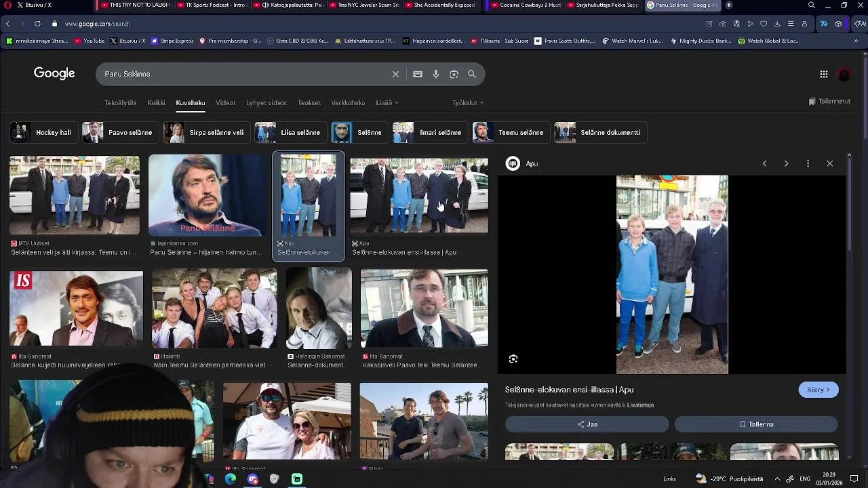Open the lapinkansa.com Panu Selänne thumbnail
Viewport: 868px width, 488px height.
coord(208,195)
